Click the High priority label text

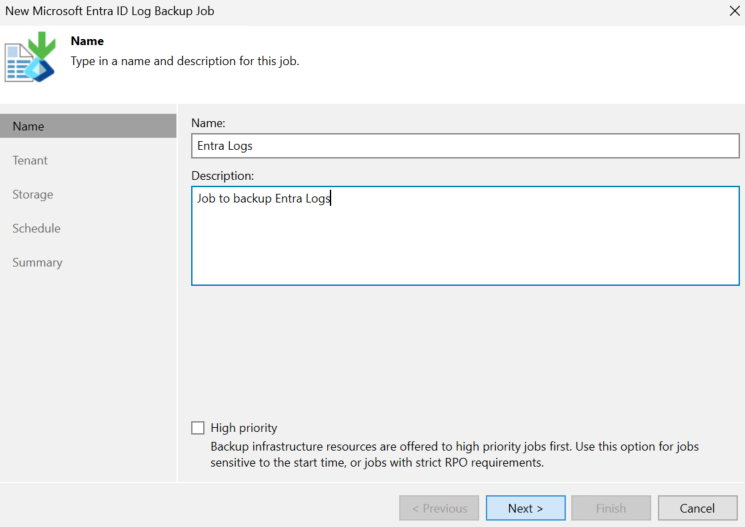tap(244, 428)
